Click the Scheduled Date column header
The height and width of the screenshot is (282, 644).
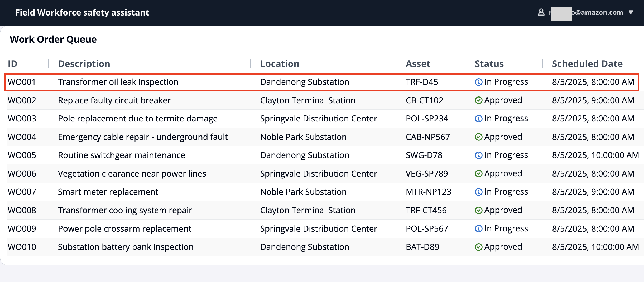(587, 64)
